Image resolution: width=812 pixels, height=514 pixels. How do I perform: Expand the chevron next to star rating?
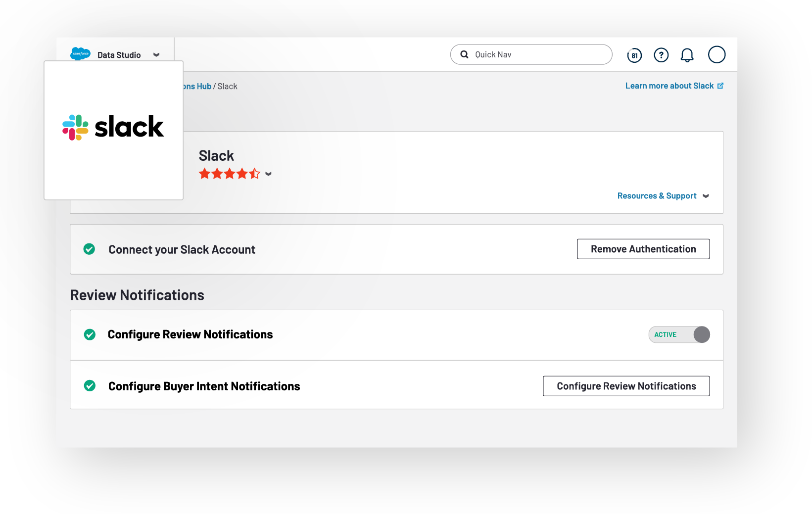click(x=268, y=174)
